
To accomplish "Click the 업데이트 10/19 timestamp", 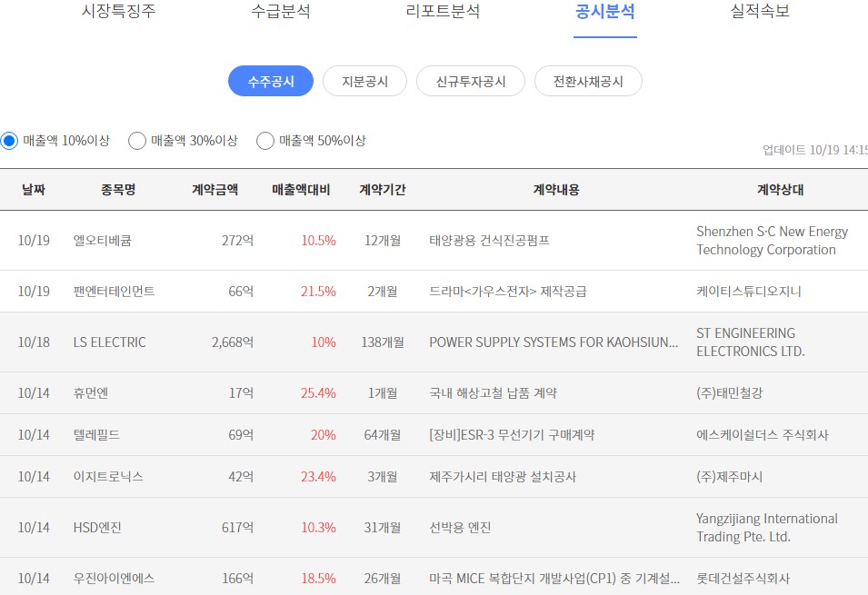I will [x=815, y=150].
